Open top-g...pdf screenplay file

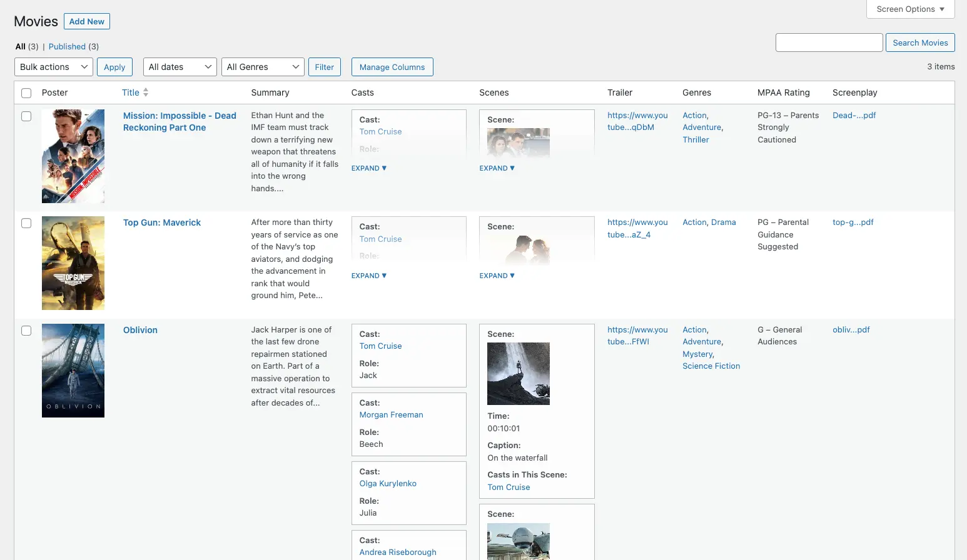pos(853,222)
